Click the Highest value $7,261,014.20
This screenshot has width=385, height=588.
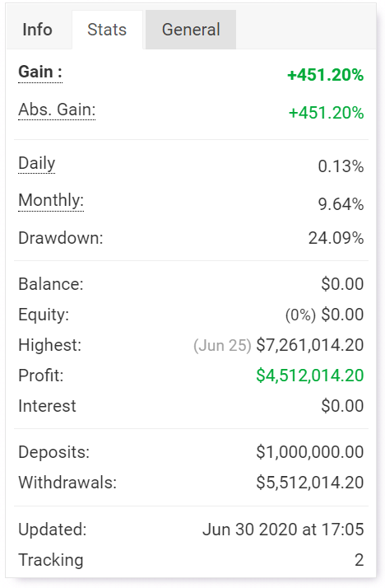pos(309,345)
